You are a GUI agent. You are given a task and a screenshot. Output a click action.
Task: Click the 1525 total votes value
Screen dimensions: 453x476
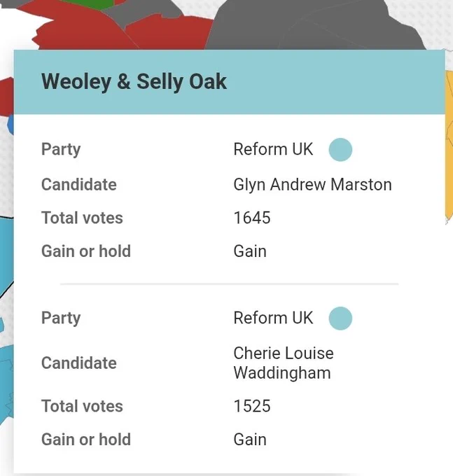(252, 406)
